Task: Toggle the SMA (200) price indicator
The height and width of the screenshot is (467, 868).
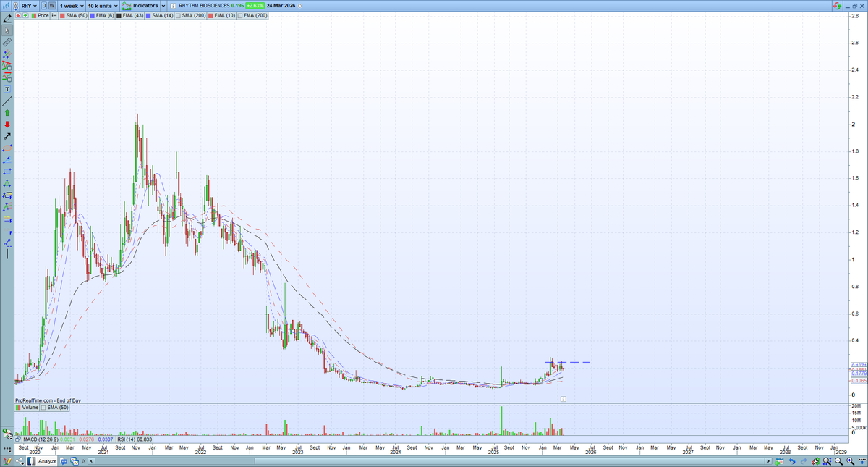Action: [192, 16]
